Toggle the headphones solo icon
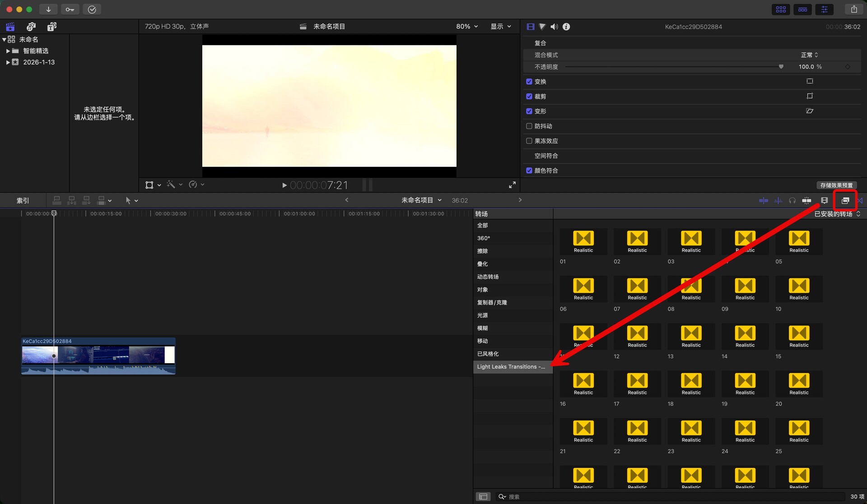The height and width of the screenshot is (504, 867). tap(792, 200)
